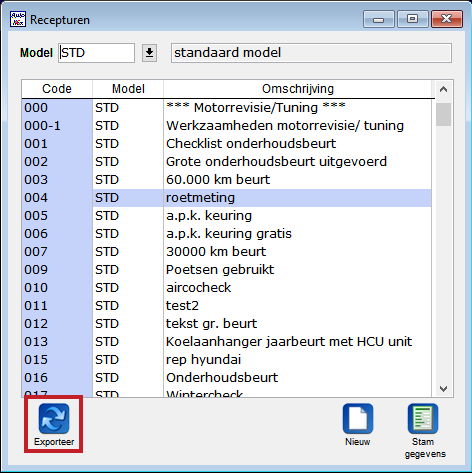This screenshot has width=472, height=473.
Task: Select the Poetsen gebruikt row
Action: [x=227, y=270]
